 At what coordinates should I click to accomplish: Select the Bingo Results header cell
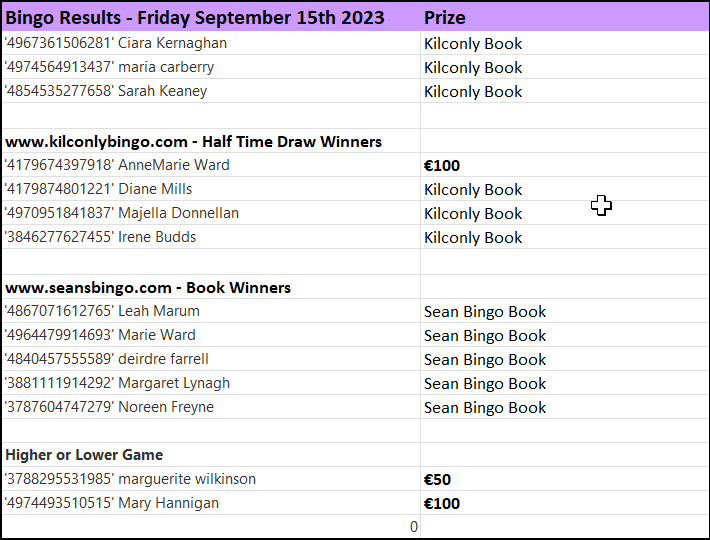pos(211,18)
